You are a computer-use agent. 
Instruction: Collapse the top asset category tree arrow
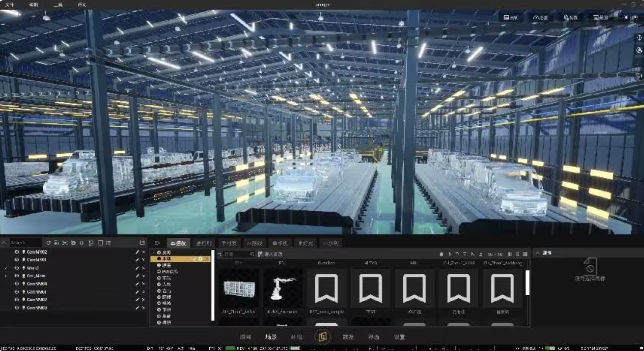pos(153,253)
